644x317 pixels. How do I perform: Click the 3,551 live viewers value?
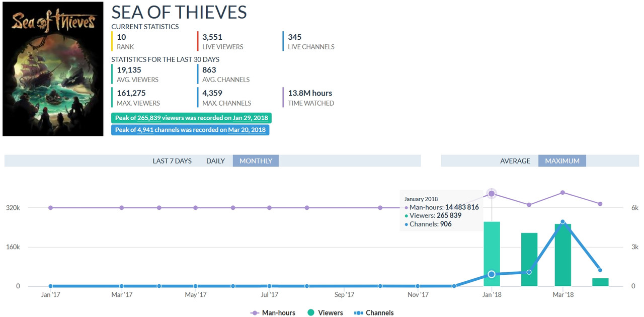point(212,37)
